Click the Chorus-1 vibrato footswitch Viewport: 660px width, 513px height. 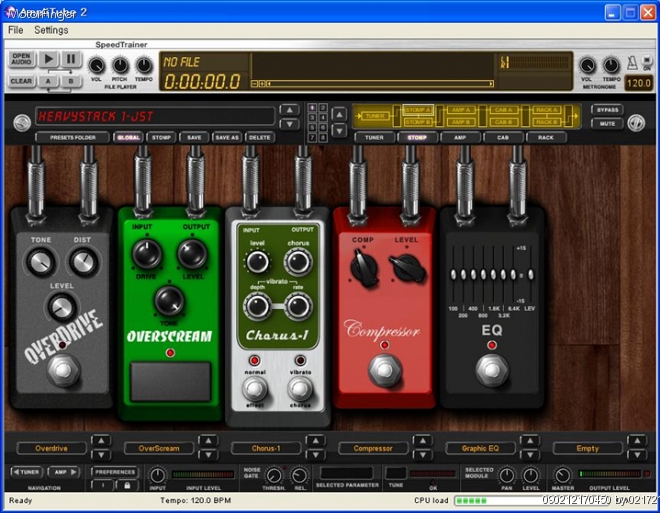299,389
